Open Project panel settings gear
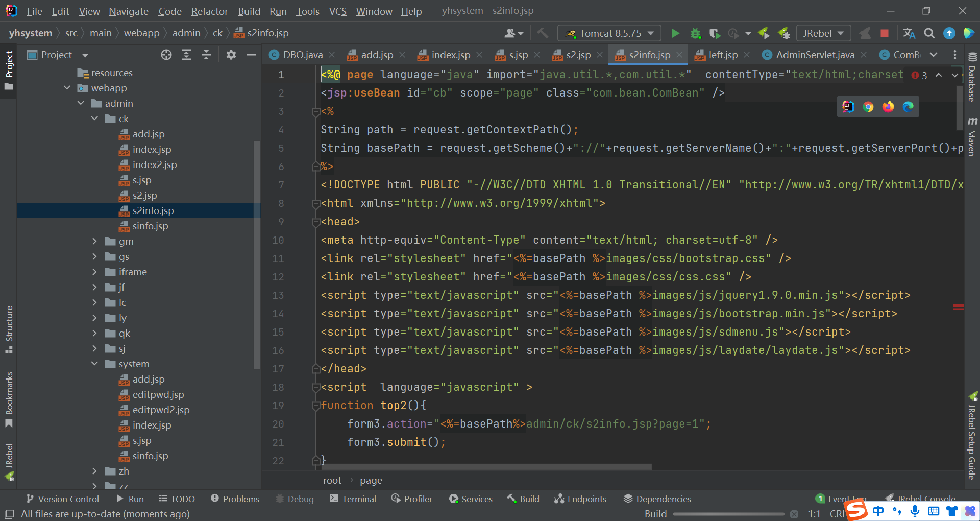 click(231, 55)
